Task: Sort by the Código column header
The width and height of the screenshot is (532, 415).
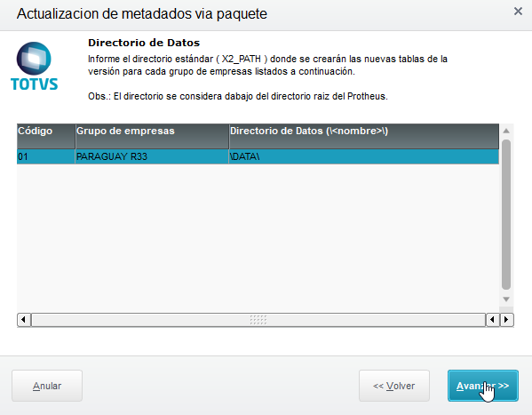Action: 46,136
